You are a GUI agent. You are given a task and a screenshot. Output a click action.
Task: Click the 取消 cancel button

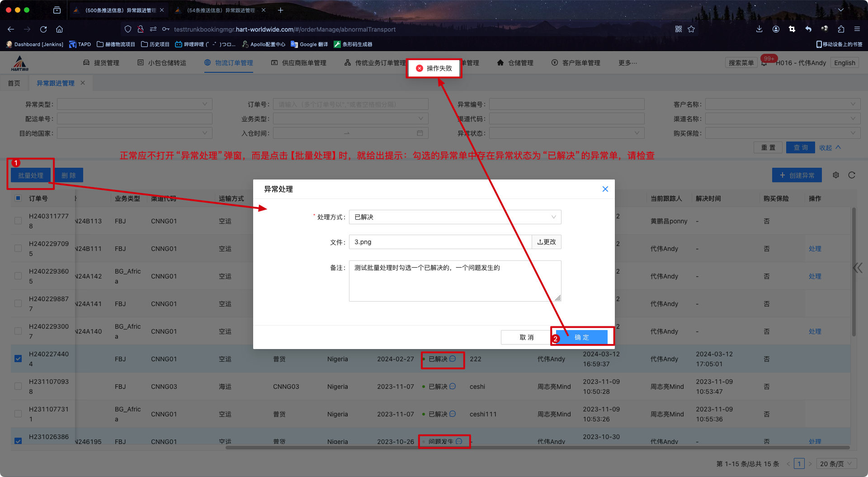click(x=526, y=337)
